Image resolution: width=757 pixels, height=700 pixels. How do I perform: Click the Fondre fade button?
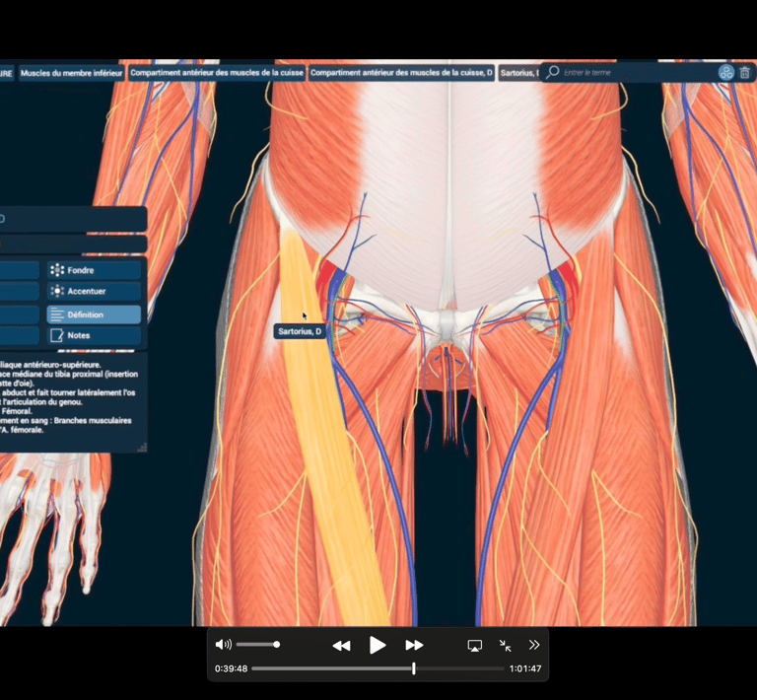coord(95,270)
